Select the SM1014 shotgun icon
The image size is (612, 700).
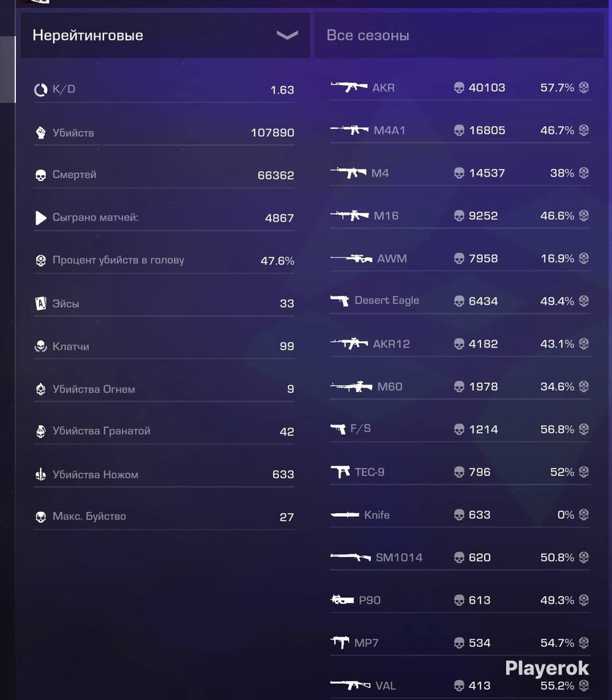point(350,557)
